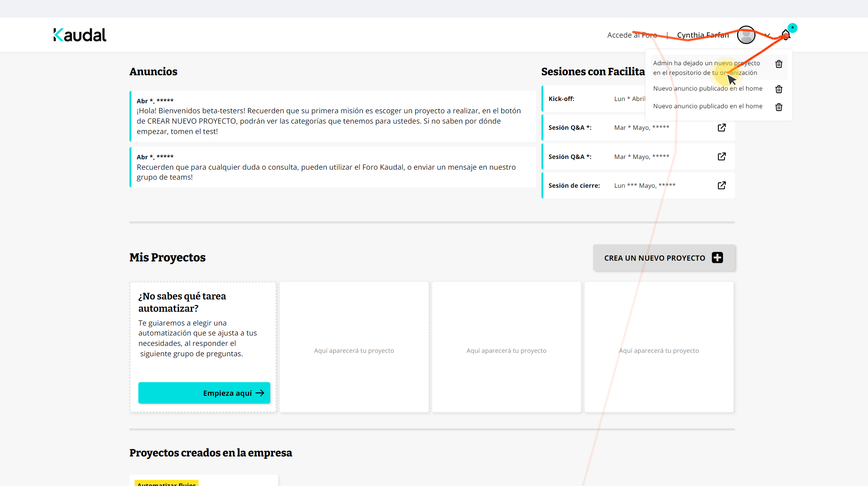The image size is (868, 486).
Task: Click the first empty project placeholder
Action: (354, 347)
